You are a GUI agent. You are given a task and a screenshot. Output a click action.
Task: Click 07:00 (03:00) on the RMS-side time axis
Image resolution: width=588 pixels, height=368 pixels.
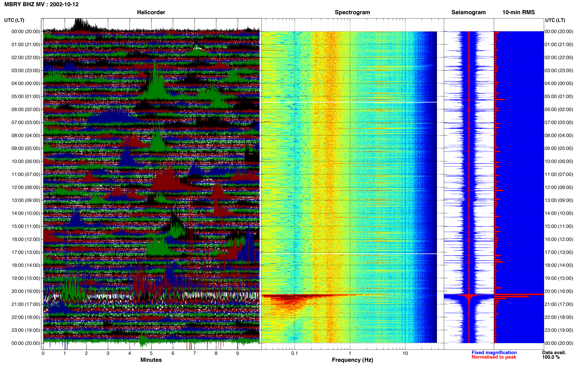click(559, 122)
